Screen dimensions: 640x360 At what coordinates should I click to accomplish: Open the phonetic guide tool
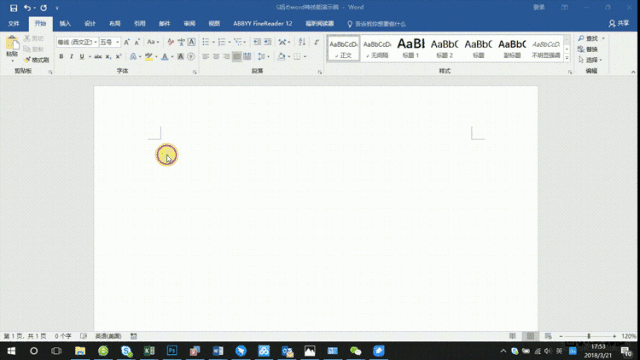click(181, 42)
